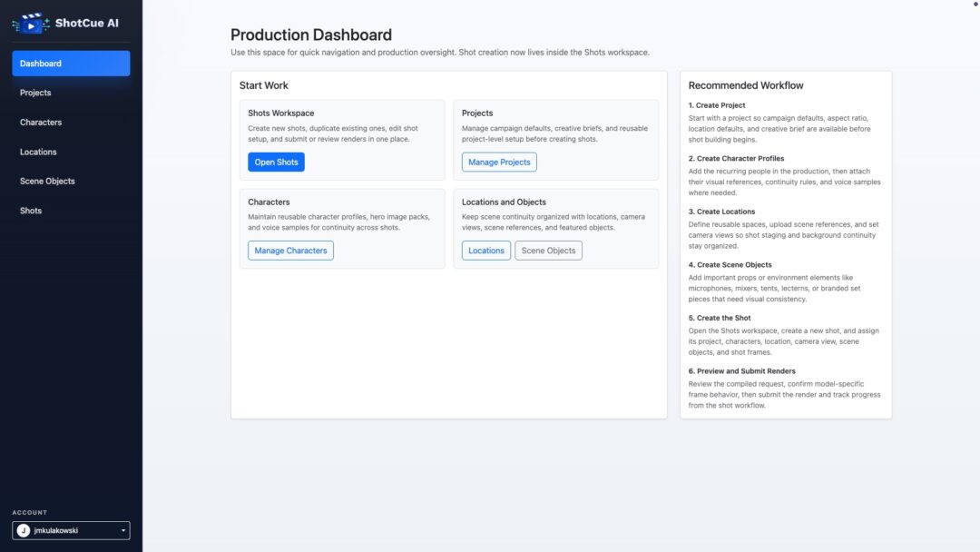Expand the account dropdown arrow
Viewport: 980px width, 552px height.
click(x=123, y=530)
